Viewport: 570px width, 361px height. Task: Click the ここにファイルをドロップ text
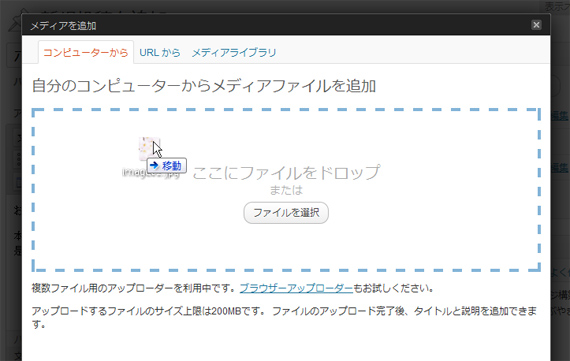286,172
